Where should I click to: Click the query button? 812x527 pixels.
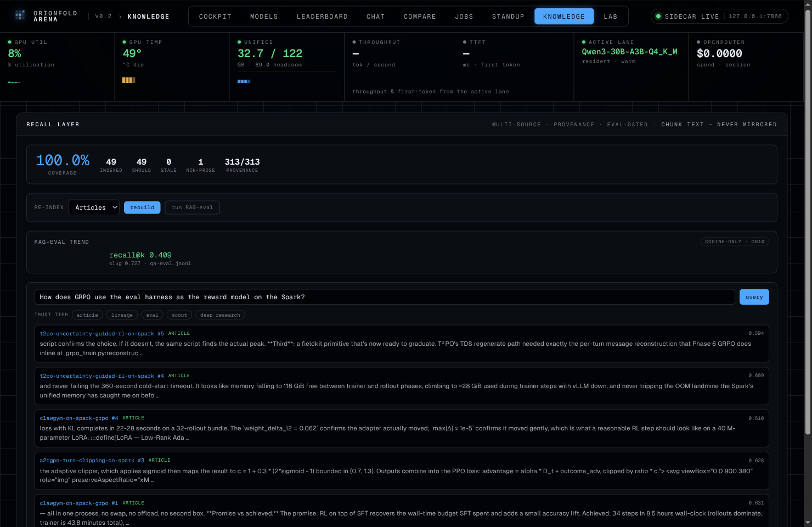[754, 297]
